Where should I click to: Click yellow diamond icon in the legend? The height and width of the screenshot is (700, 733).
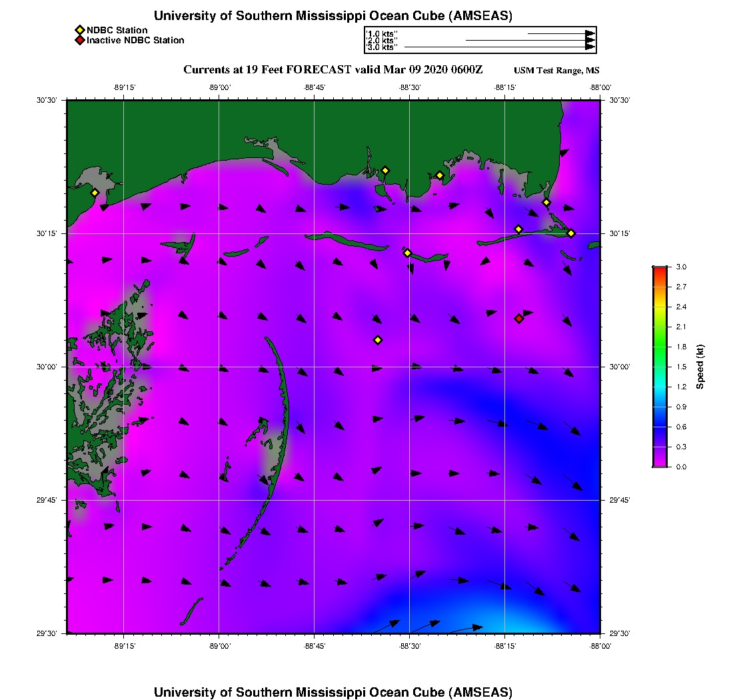click(x=80, y=30)
